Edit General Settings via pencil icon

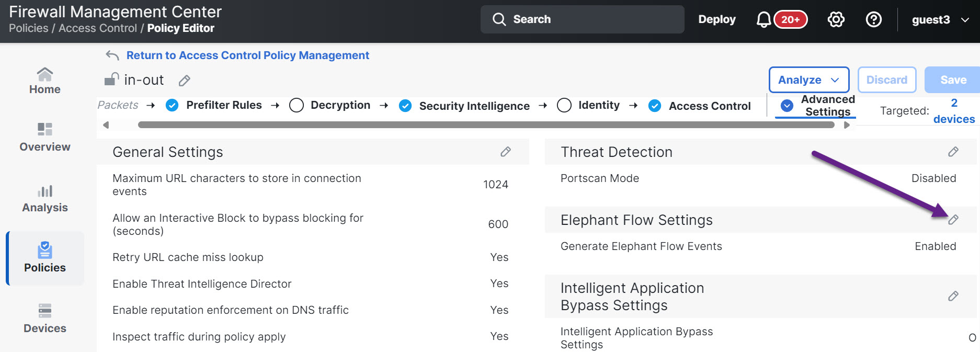coord(505,152)
